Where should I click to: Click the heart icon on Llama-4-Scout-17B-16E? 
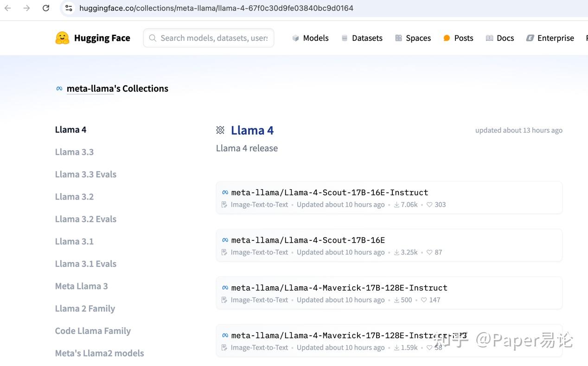pyautogui.click(x=429, y=252)
